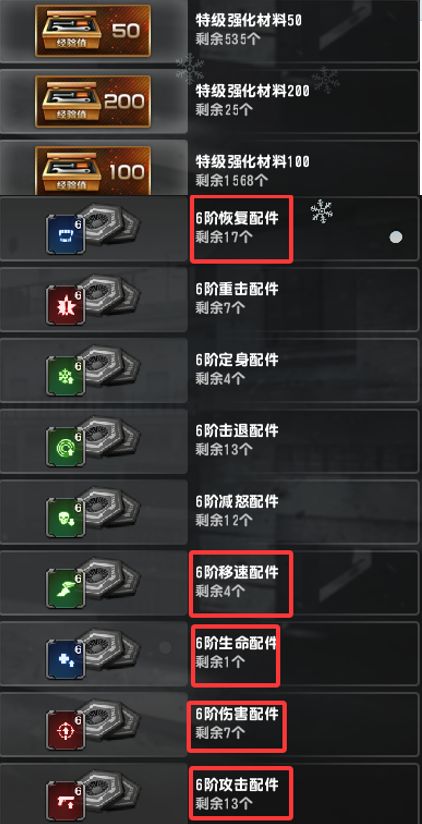Open the 6阶生命配件 remaining count text
The height and width of the screenshot is (824, 422).
pos(220,662)
